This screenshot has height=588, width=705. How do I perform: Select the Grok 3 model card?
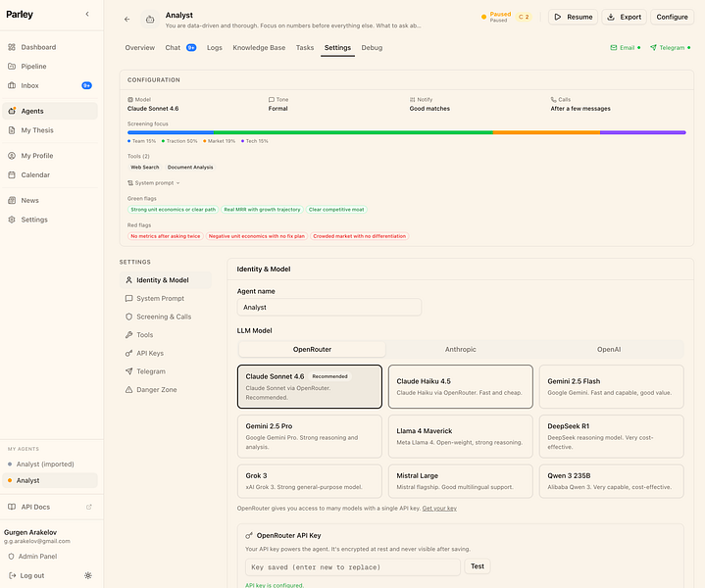pyautogui.click(x=310, y=481)
